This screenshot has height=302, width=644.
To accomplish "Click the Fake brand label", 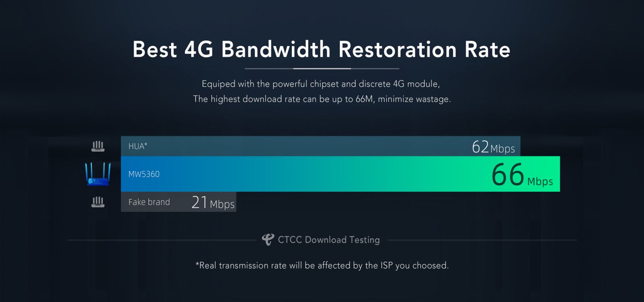I will point(149,202).
